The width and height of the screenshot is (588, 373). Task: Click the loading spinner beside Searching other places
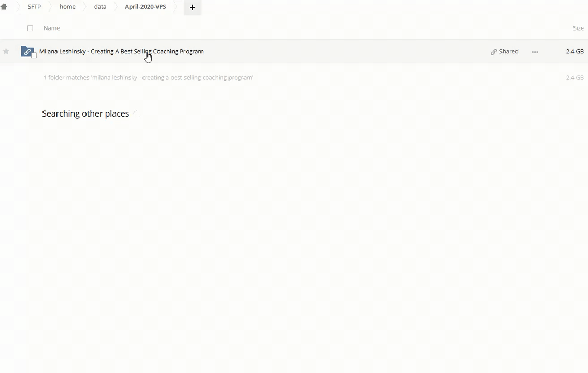(x=136, y=114)
